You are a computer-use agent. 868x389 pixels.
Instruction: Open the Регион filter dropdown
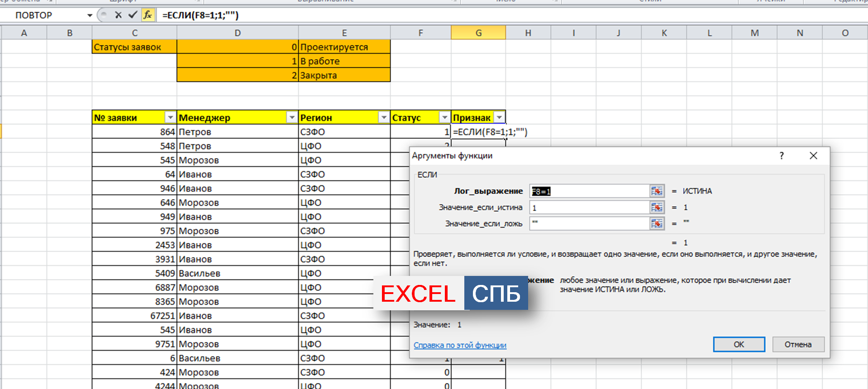[x=384, y=118]
